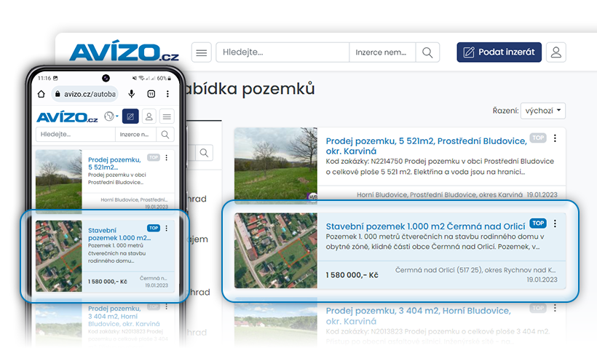Click location Horní Bludovice, Prostřední Bludovice, okres Karviná on desktop
The image size is (597, 364).
[x=440, y=194]
